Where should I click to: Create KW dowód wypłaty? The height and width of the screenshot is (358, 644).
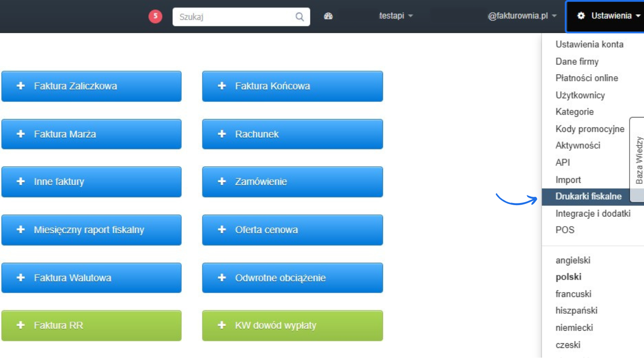(293, 326)
